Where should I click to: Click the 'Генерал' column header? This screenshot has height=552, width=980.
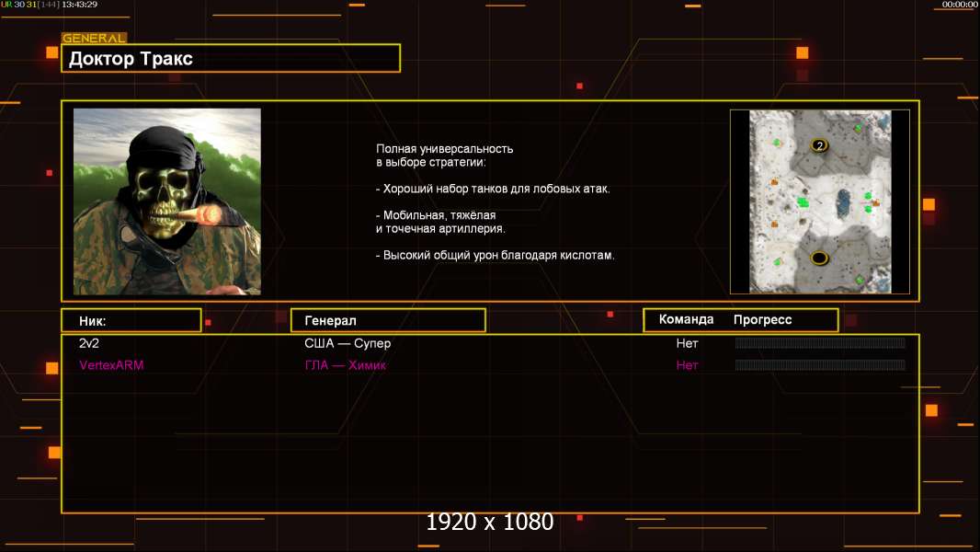[x=330, y=321]
